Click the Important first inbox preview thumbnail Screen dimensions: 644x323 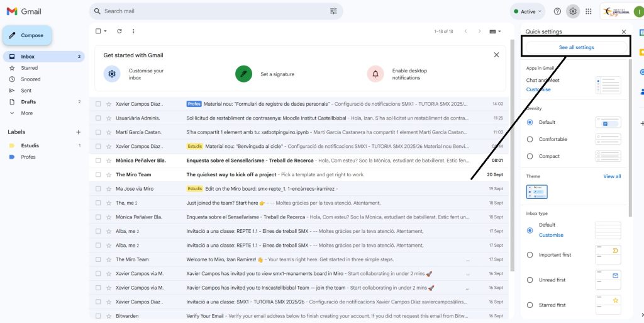[x=608, y=254]
